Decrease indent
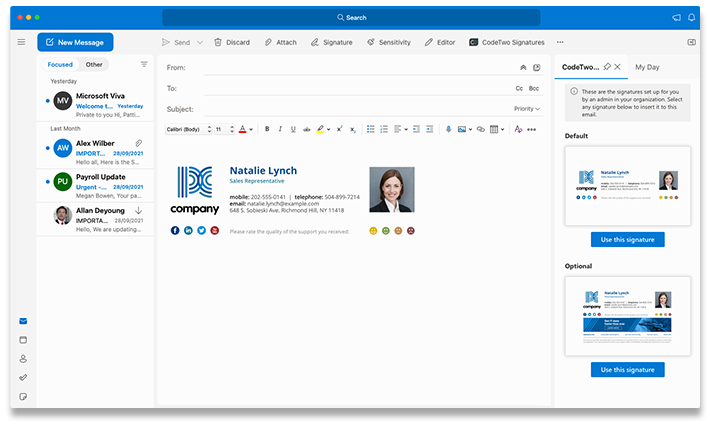This screenshot has width=710, height=426. [416, 129]
